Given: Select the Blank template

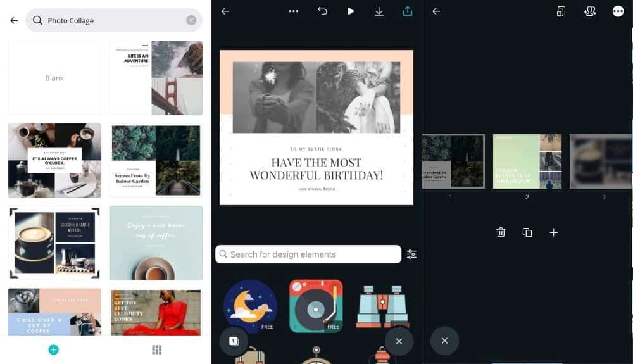Looking at the screenshot, I should 54,78.
